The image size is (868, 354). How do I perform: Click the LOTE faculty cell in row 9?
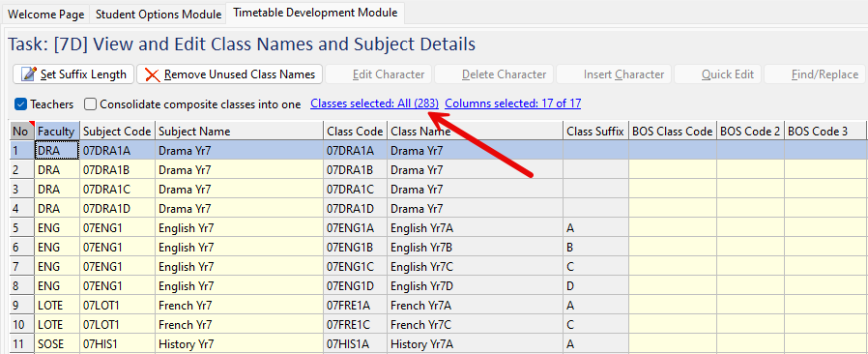pos(57,306)
